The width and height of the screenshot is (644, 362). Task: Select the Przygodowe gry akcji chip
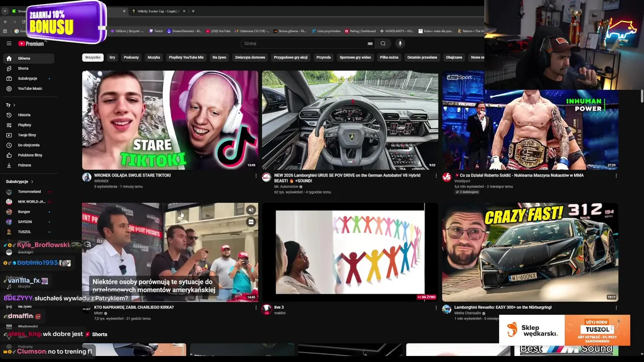[291, 57]
